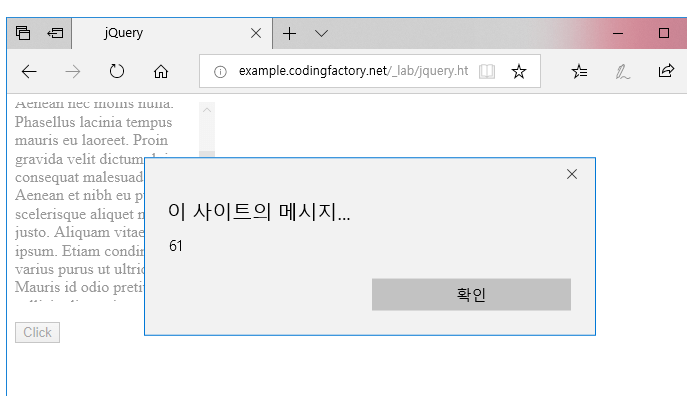
Task: Set these tabs aside
Action: tap(55, 33)
